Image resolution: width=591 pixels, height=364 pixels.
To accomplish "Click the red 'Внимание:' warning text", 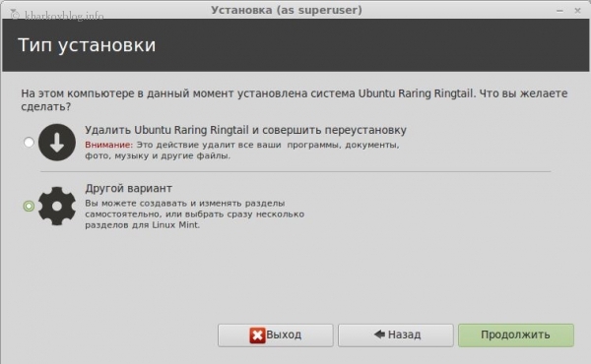I will tap(109, 145).
